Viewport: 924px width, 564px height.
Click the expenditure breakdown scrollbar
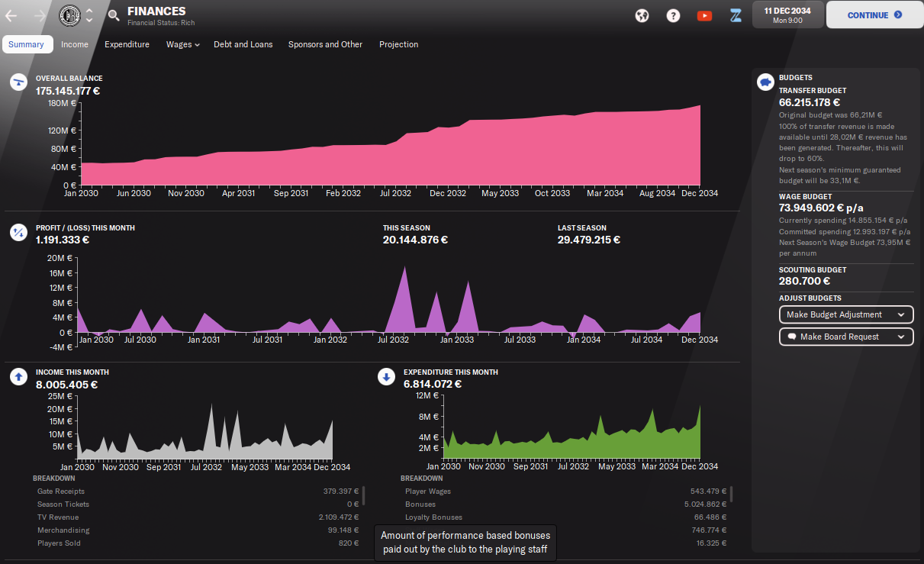tap(732, 495)
